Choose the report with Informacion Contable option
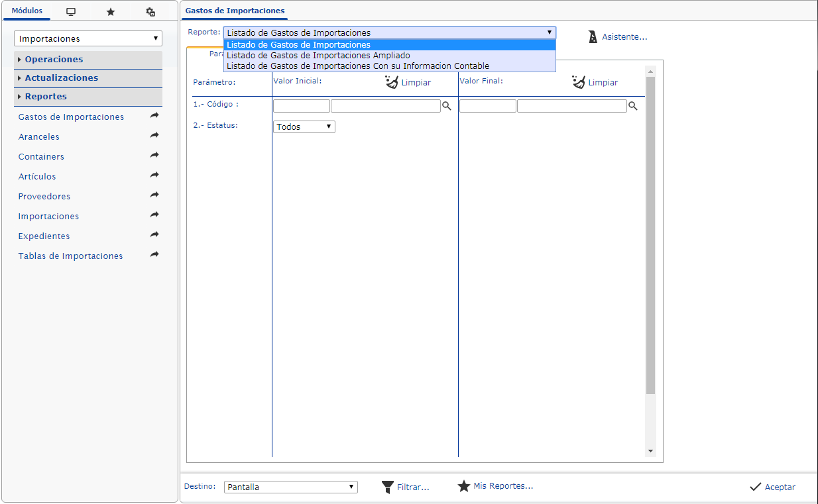 tap(358, 66)
